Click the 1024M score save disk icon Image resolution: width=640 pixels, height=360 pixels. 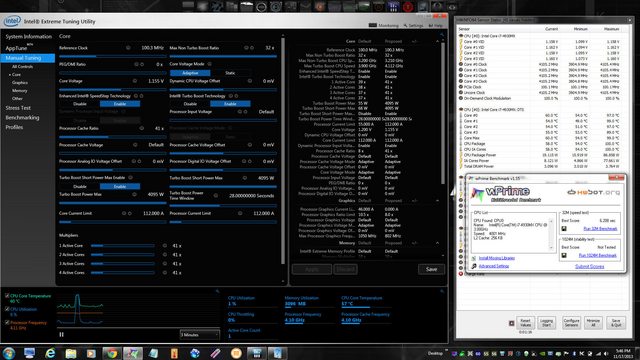coord(564,256)
